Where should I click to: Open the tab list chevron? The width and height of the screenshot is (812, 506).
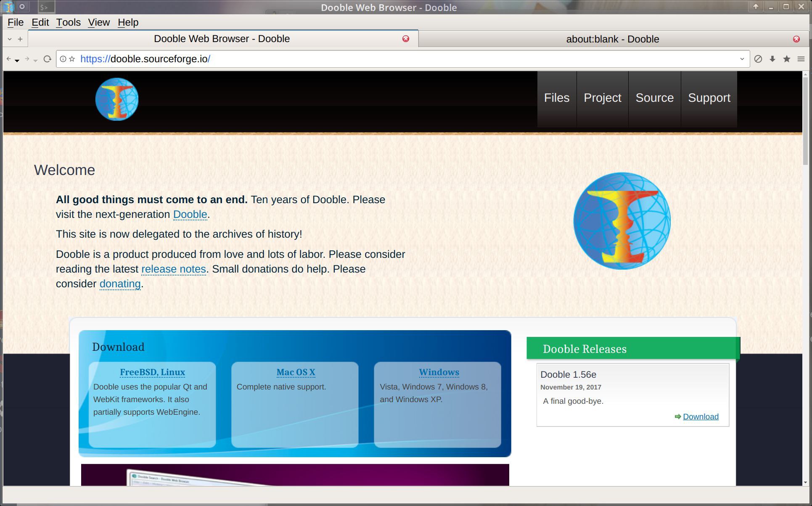tap(9, 39)
